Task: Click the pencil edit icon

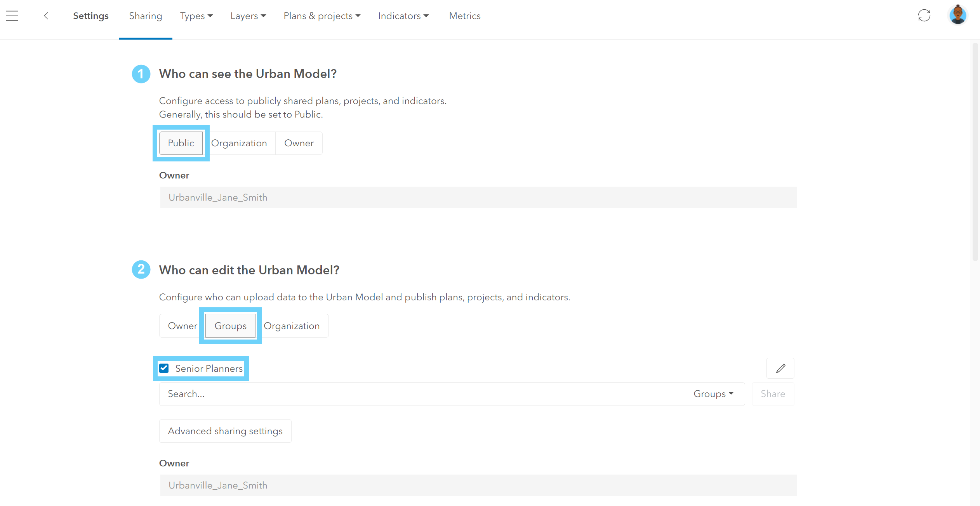Action: (780, 368)
